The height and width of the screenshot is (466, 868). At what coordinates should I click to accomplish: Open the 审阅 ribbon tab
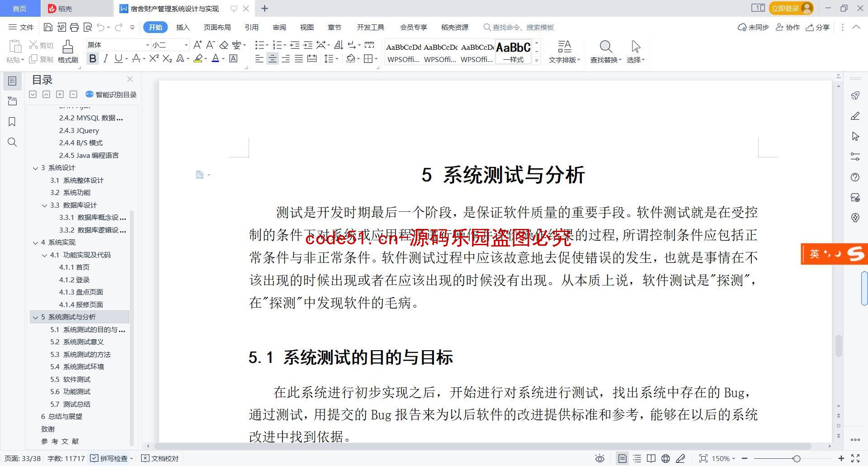279,27
